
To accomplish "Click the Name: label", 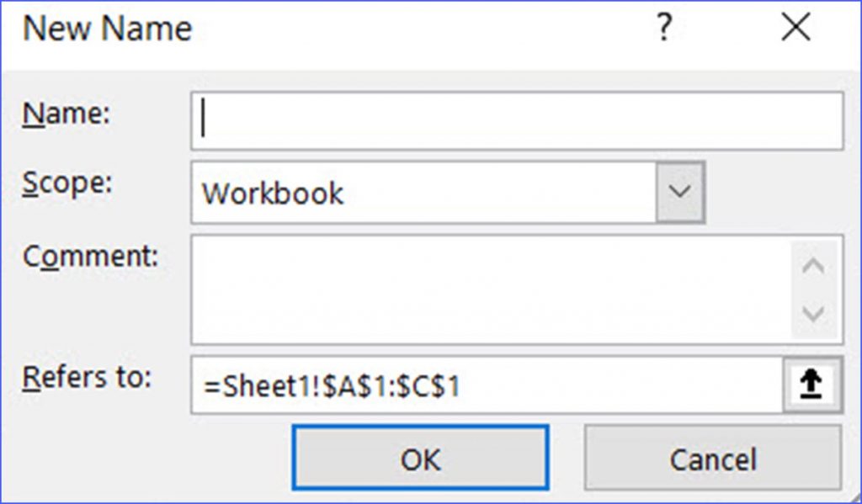I will 66,114.
